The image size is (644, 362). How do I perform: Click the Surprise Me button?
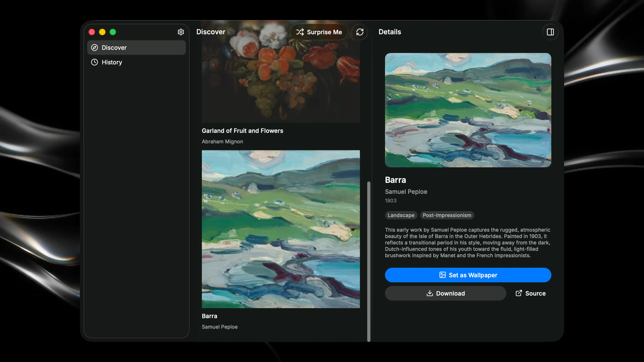point(319,32)
